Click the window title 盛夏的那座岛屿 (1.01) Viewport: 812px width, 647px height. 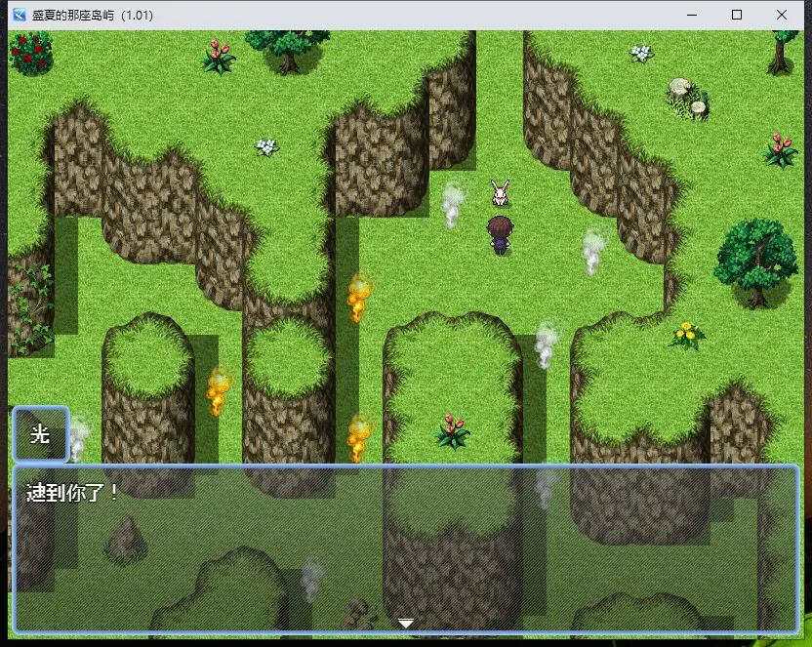92,15
